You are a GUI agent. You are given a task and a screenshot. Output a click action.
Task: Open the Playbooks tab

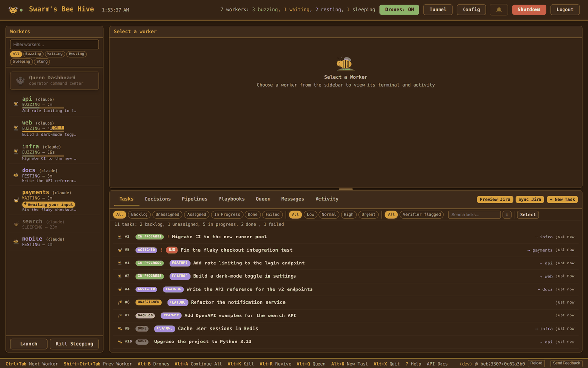point(231,199)
